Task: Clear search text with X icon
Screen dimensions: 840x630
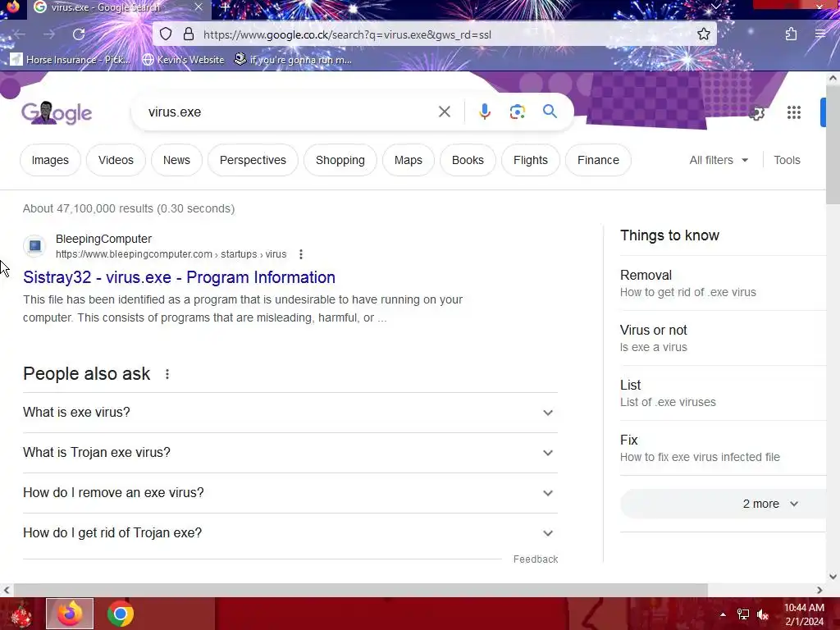Action: point(444,112)
